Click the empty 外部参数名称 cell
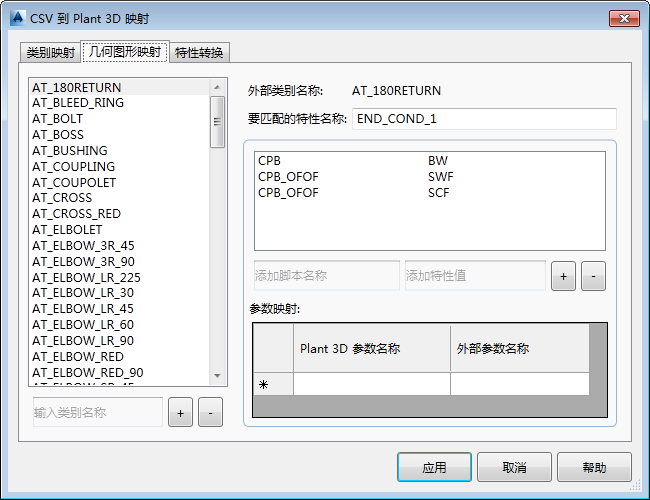 coord(520,384)
